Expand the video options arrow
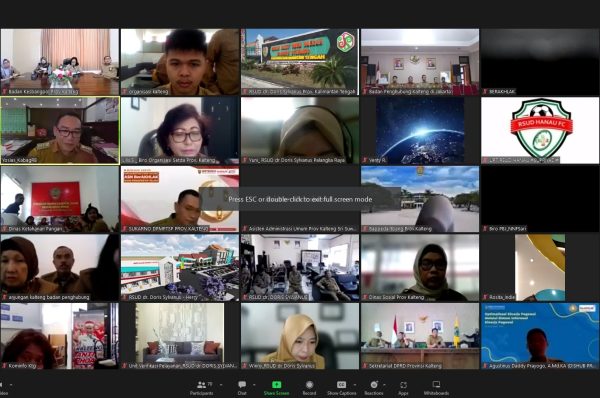600x398 pixels. coord(11,385)
